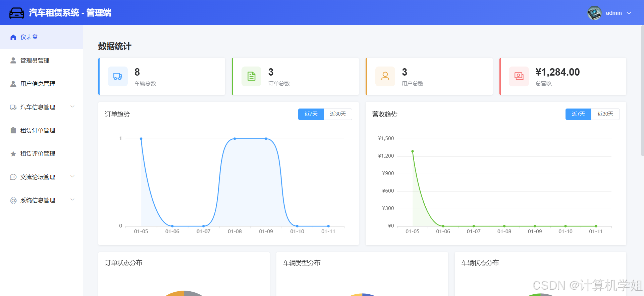Click the person icon beside 管理员管理
Screen dimensions: 644x296
[x=13, y=60]
